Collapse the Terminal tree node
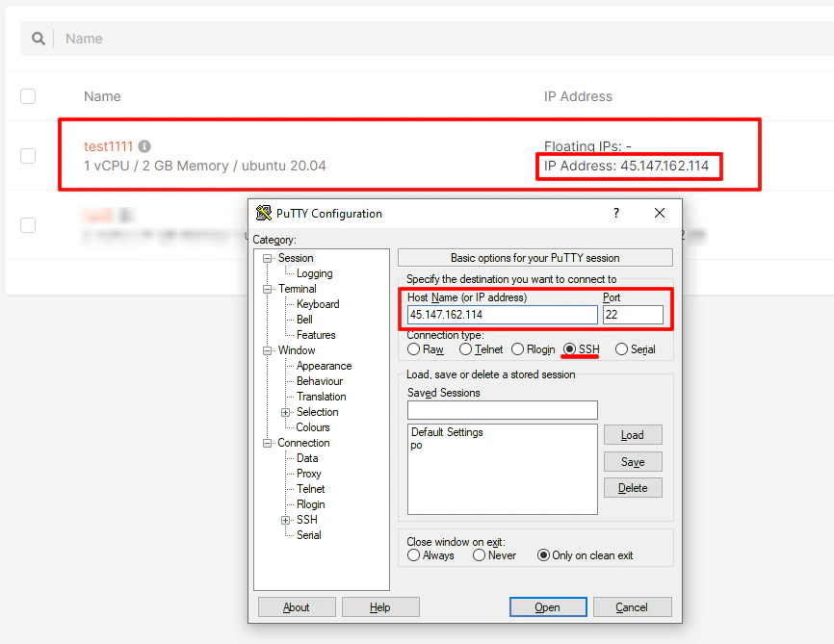 coord(267,290)
